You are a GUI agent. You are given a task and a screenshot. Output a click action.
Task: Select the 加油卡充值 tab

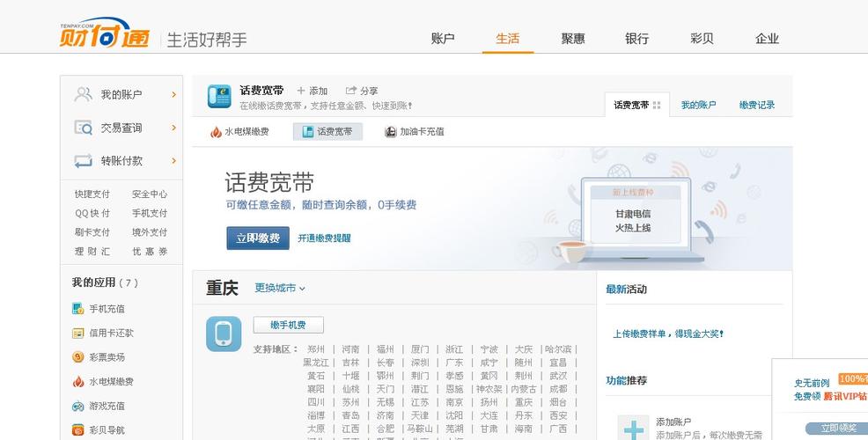[415, 132]
